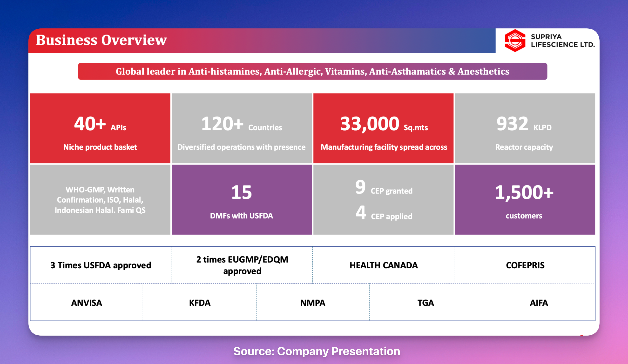Click the 932 KLPD figure

pos(524,124)
